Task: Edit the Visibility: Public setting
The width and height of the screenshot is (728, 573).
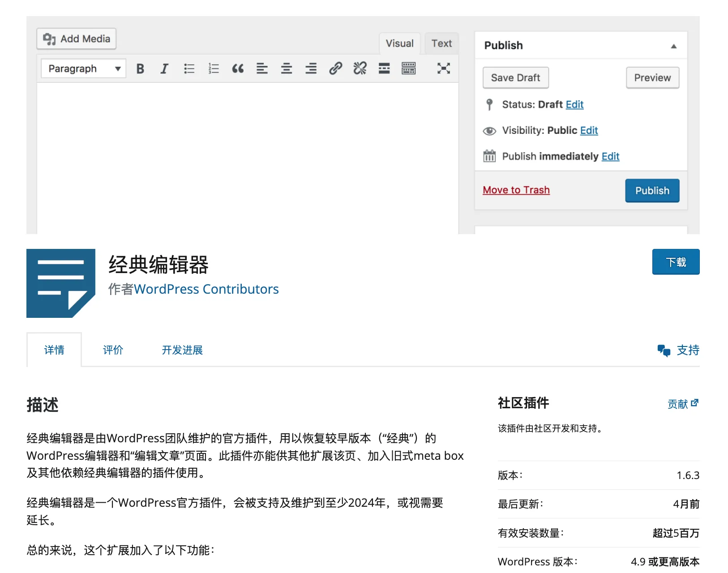Action: (589, 130)
